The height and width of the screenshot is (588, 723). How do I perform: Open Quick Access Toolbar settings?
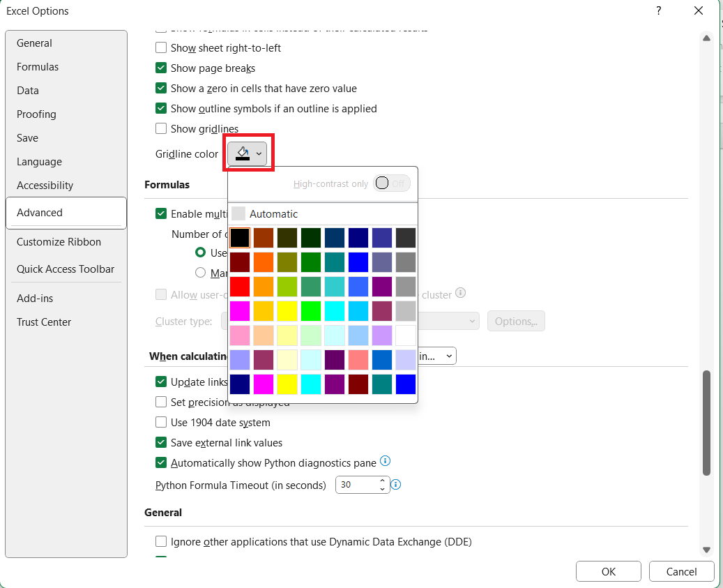(66, 269)
